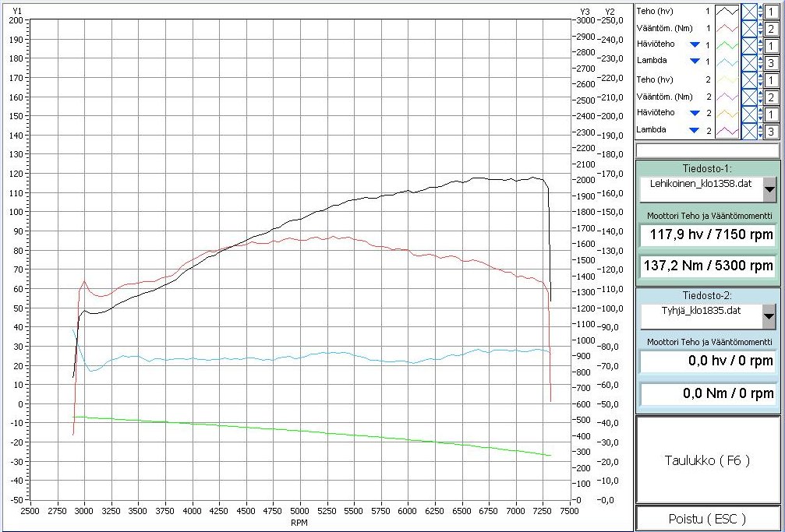Toggle the crossed checkbox for Häviöteho 1
This screenshot has height=532, width=785.
tap(749, 45)
